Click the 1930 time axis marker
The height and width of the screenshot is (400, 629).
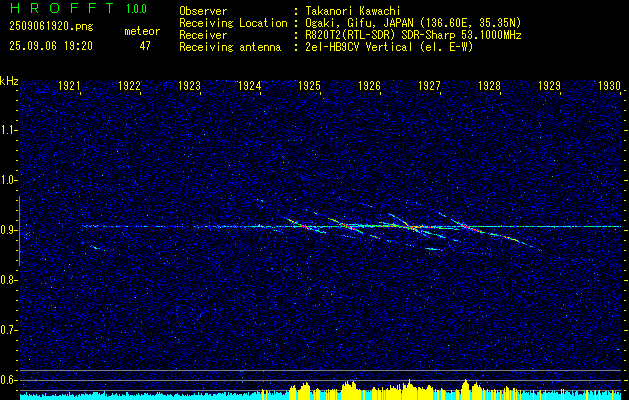pyautogui.click(x=609, y=85)
